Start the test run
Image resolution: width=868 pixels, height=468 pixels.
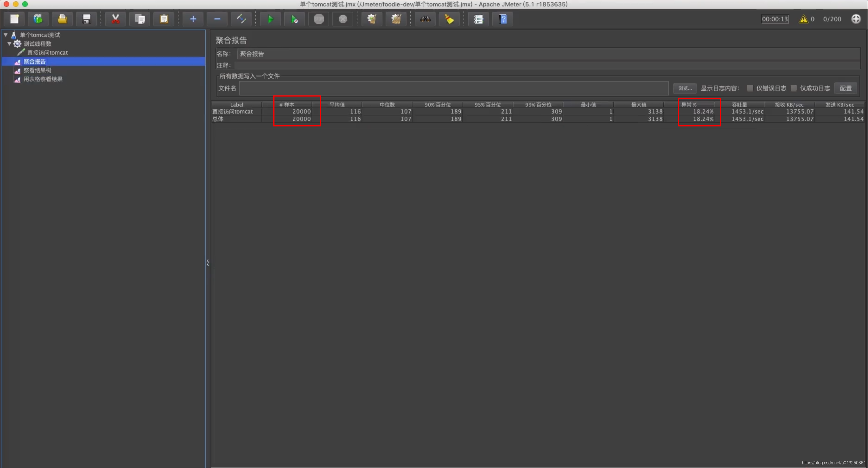[x=270, y=19]
